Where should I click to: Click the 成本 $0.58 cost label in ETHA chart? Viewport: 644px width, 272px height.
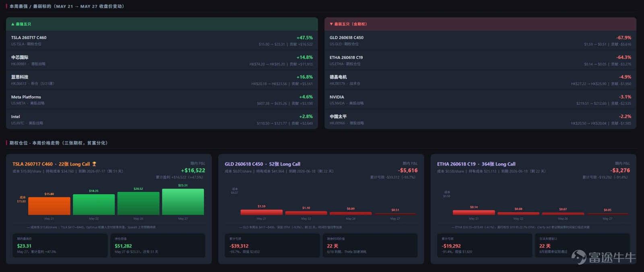pos(447,194)
